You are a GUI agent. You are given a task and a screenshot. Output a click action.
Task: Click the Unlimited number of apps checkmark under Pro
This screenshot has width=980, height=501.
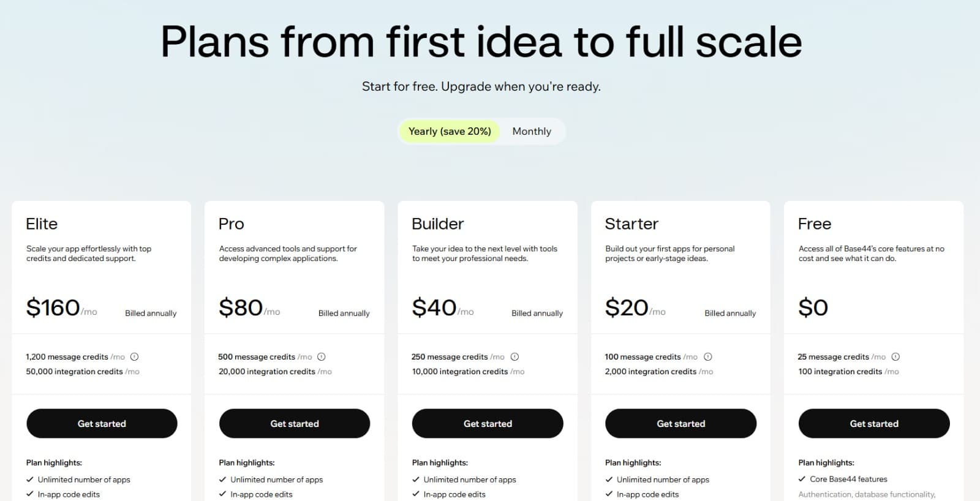coord(223,480)
